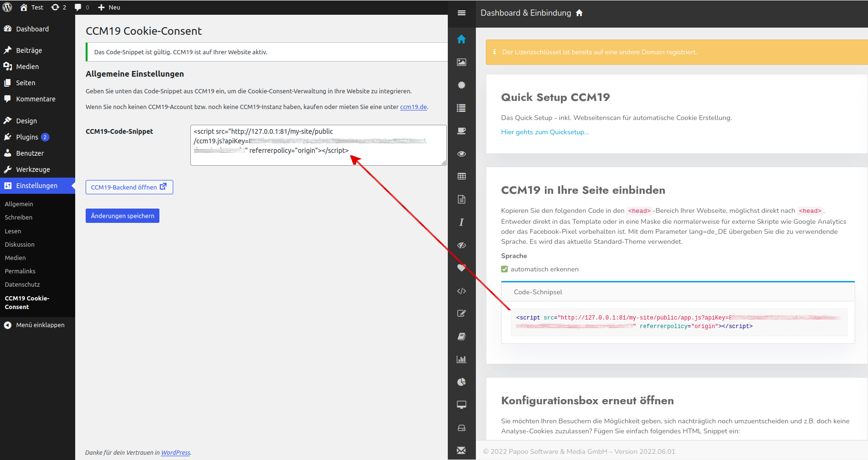Follow the ccm19.de link in the description

click(x=413, y=107)
